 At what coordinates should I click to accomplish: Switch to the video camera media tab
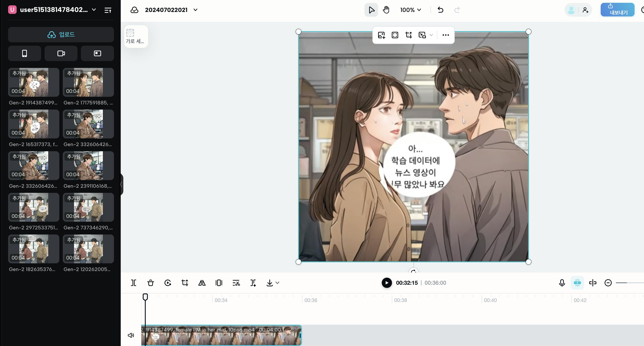tap(61, 53)
